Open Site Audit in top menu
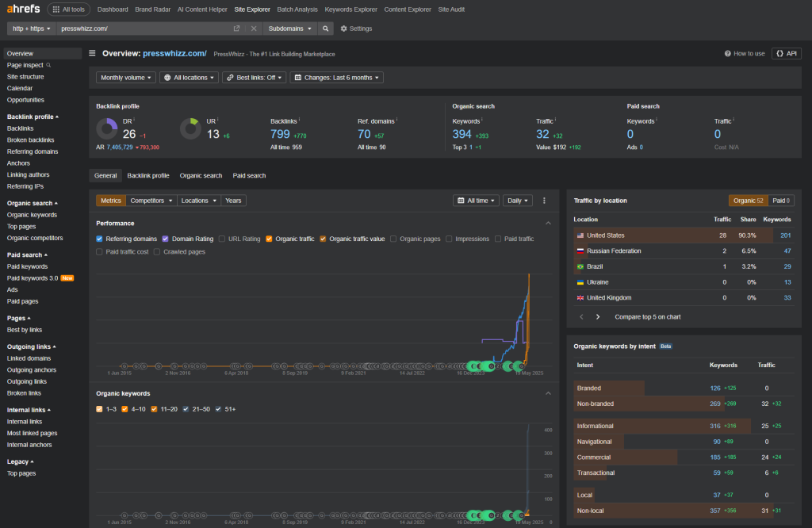This screenshot has width=812, height=528. tap(451, 10)
